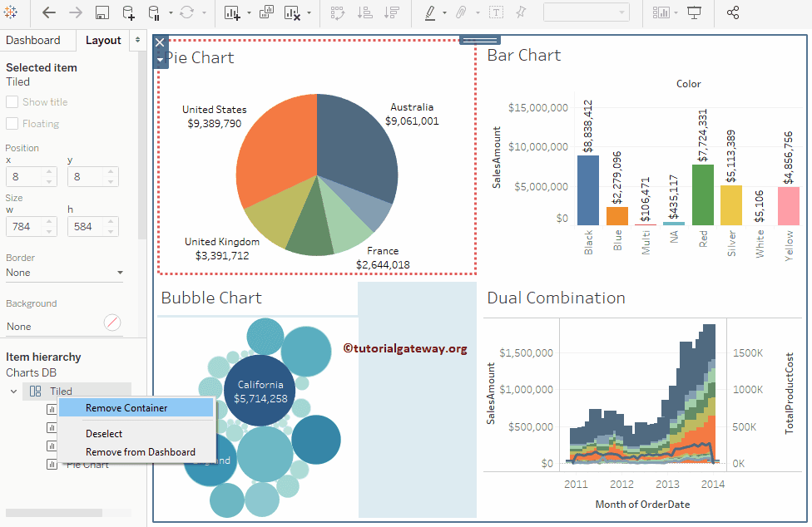Image resolution: width=812 pixels, height=527 pixels.
Task: Enable the Show title checkbox
Action: tap(12, 102)
